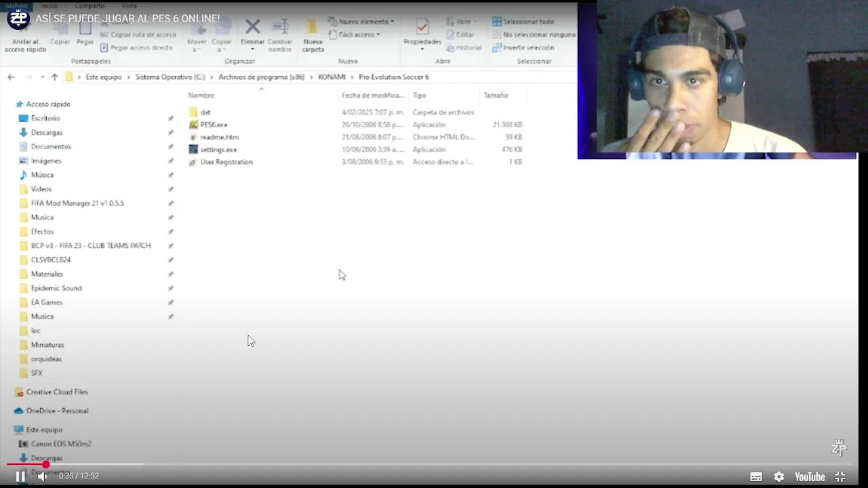Viewport: 868px width, 488px height.
Task: Sort by Fecha de modificación column
Action: [x=373, y=96]
